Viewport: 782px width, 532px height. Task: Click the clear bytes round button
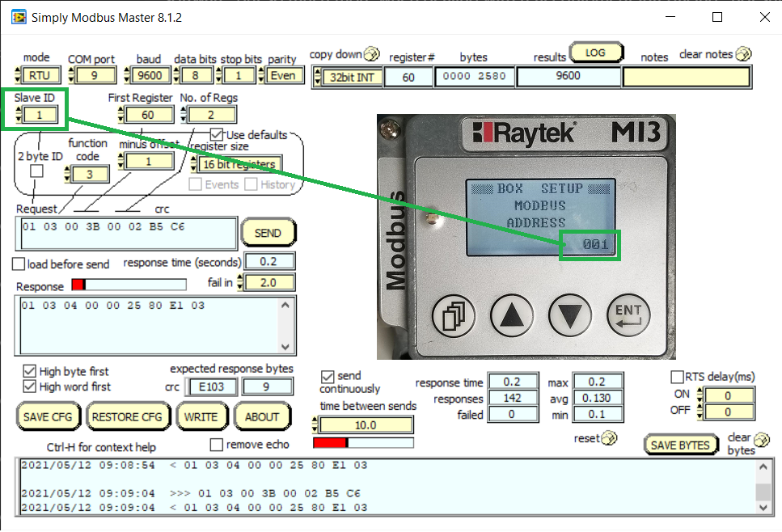click(762, 439)
